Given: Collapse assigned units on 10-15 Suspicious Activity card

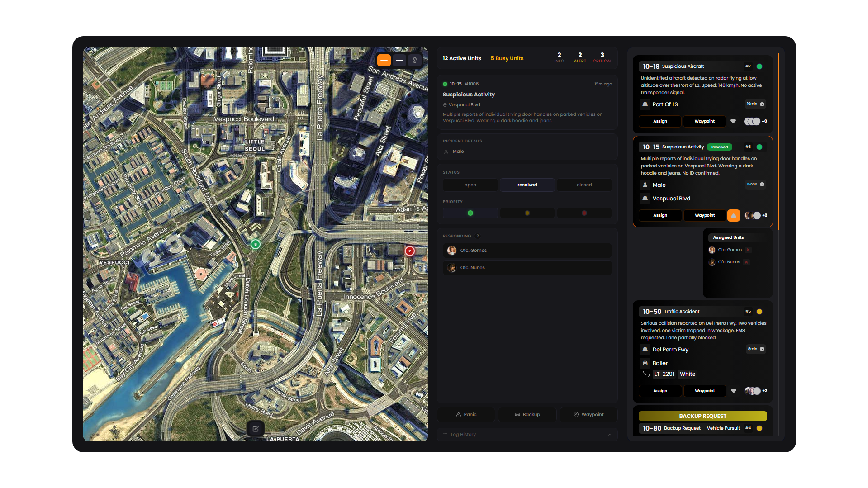Looking at the screenshot, I should [x=734, y=215].
